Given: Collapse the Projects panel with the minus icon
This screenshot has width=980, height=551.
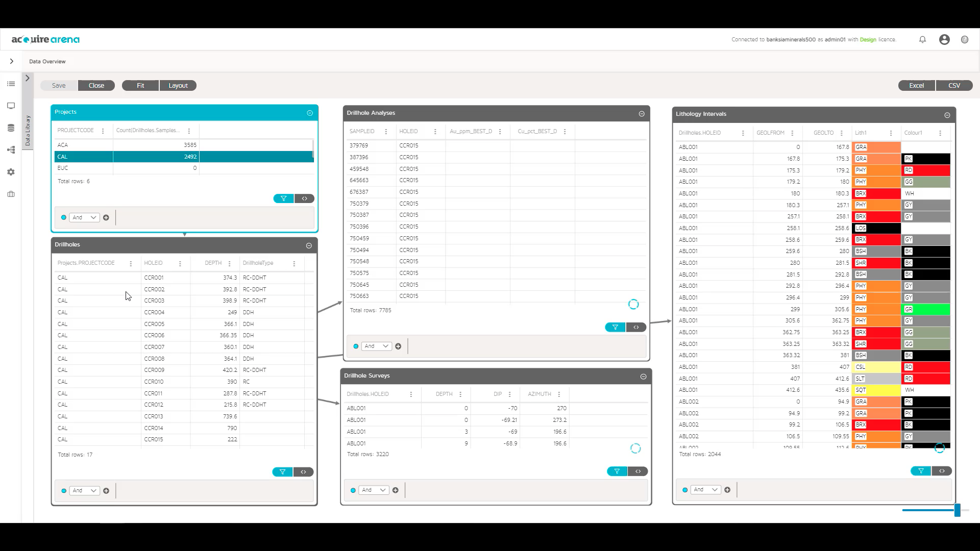Looking at the screenshot, I should coord(310,113).
